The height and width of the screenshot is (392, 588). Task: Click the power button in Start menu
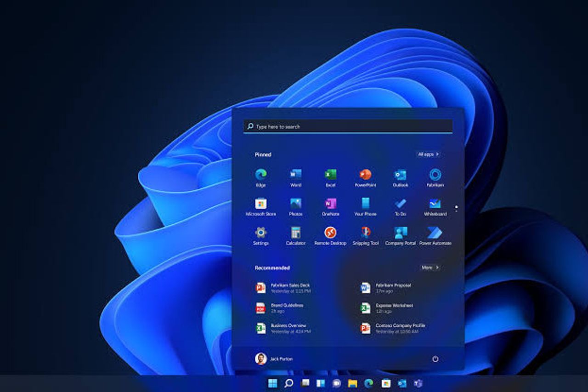(x=435, y=359)
